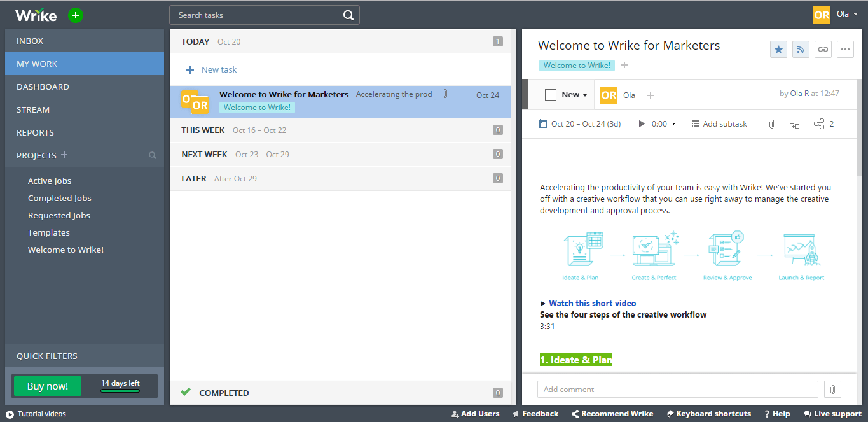
Task: Open Feedback in footer
Action: (x=535, y=414)
